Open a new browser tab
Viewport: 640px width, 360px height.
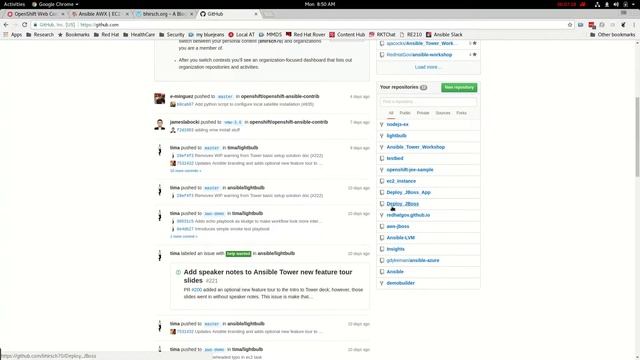(268, 14)
